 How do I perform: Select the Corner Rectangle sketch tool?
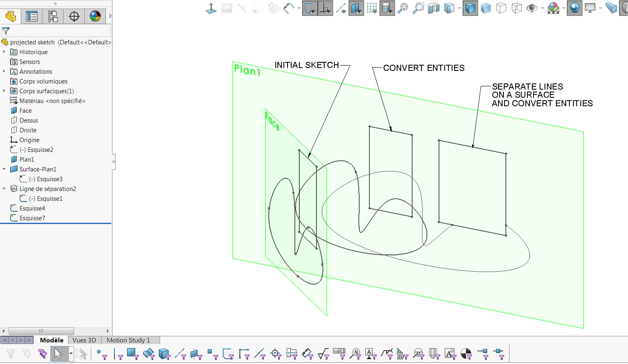pos(131,351)
